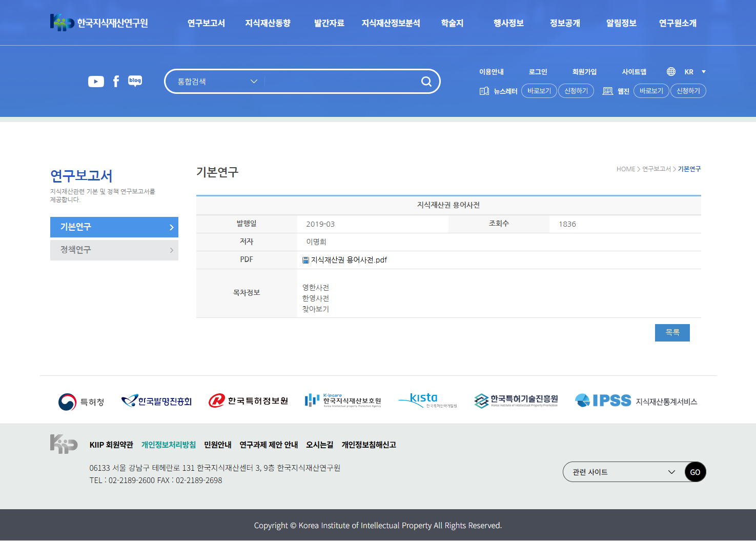Open the 개인정보처리방침 footer link
The height and width of the screenshot is (541, 756).
(x=169, y=445)
